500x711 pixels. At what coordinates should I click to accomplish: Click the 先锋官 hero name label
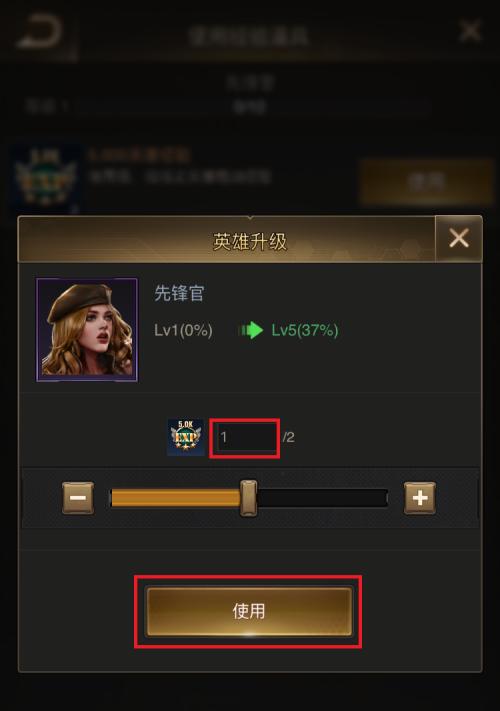[180, 293]
